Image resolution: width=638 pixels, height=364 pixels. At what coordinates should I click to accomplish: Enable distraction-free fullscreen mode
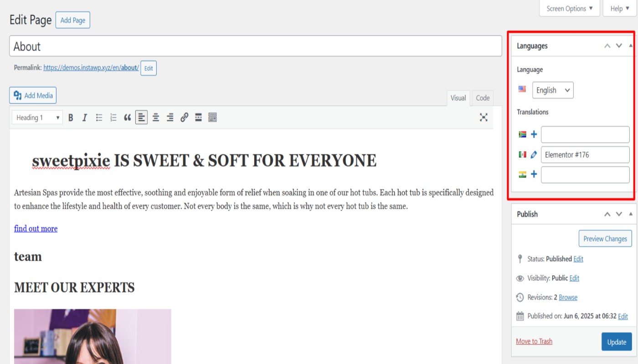(x=484, y=118)
